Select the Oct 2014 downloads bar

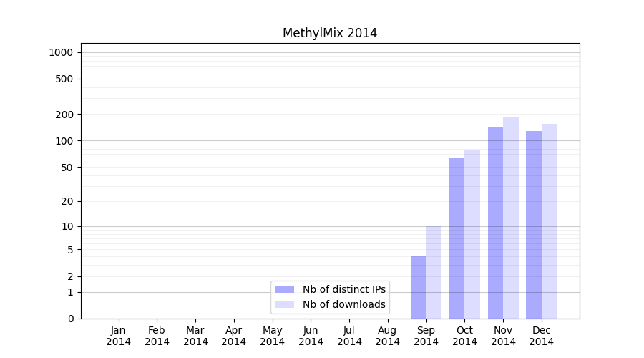[472, 234]
